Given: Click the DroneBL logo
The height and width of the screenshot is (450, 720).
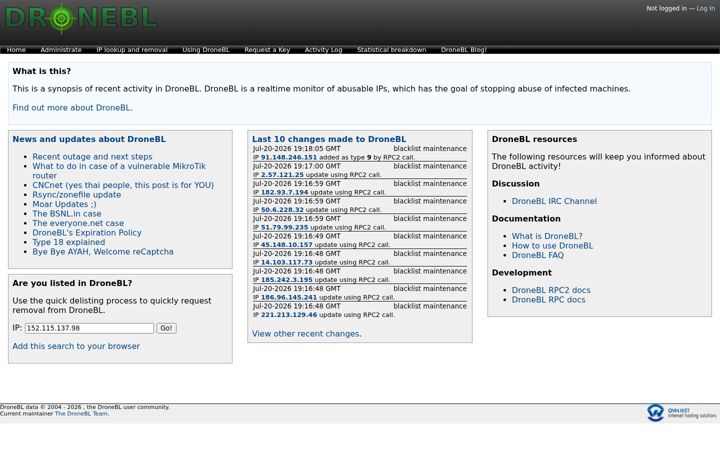Looking at the screenshot, I should [81, 18].
